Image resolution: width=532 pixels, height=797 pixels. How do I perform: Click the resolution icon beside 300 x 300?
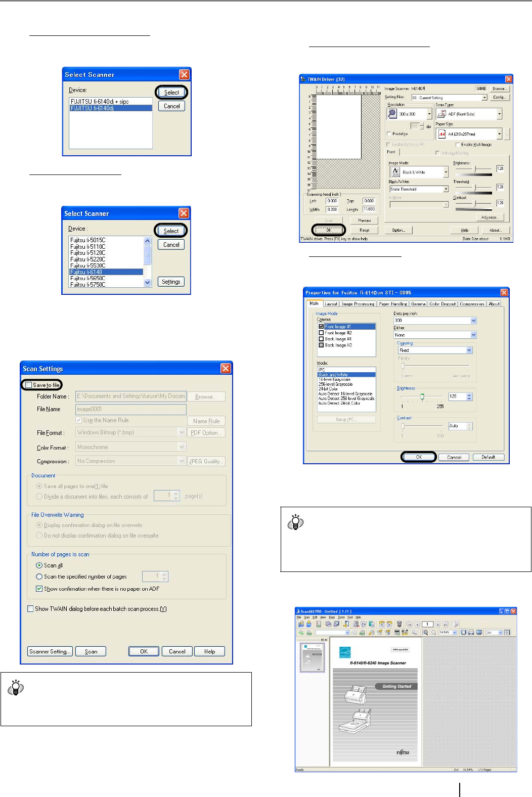(x=392, y=114)
